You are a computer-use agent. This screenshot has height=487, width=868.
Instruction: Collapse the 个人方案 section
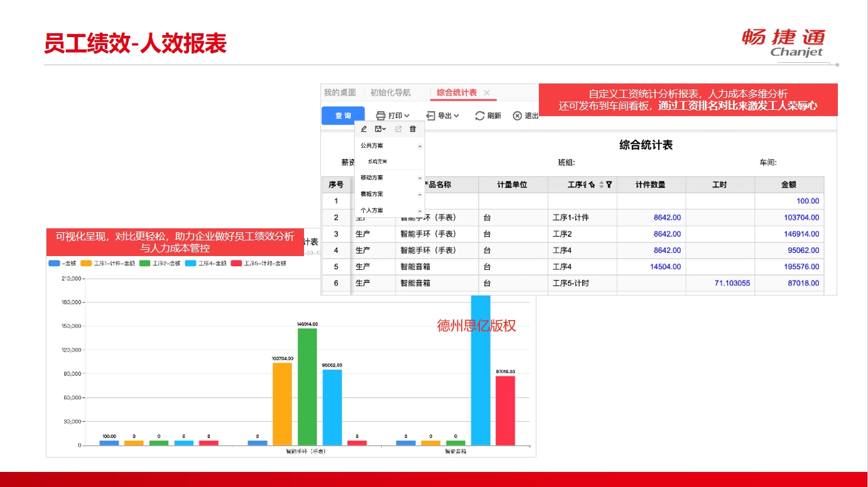(x=420, y=211)
